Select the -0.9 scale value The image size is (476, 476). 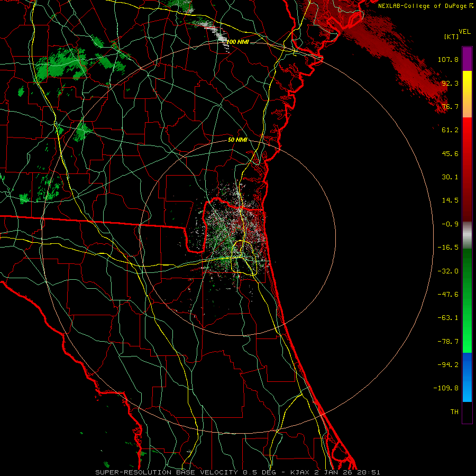click(x=450, y=224)
